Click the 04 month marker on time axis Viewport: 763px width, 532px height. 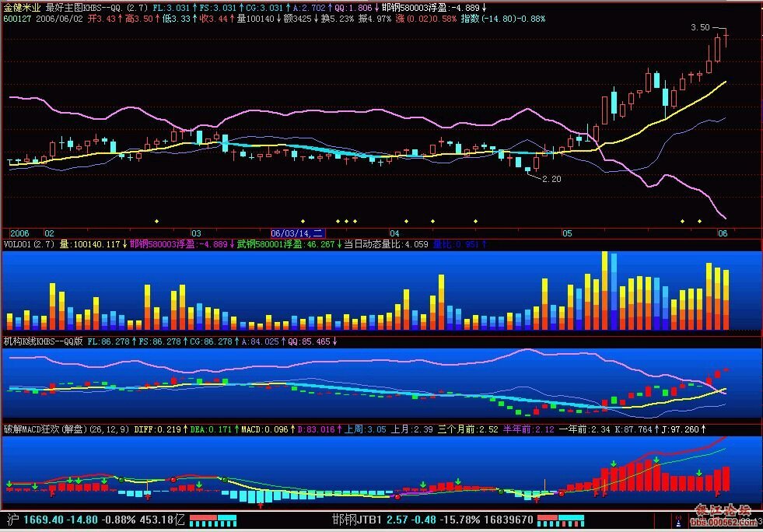(x=394, y=233)
